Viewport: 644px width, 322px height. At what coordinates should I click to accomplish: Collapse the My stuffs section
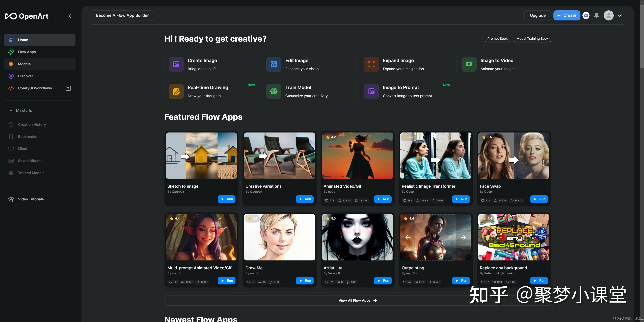(x=11, y=111)
